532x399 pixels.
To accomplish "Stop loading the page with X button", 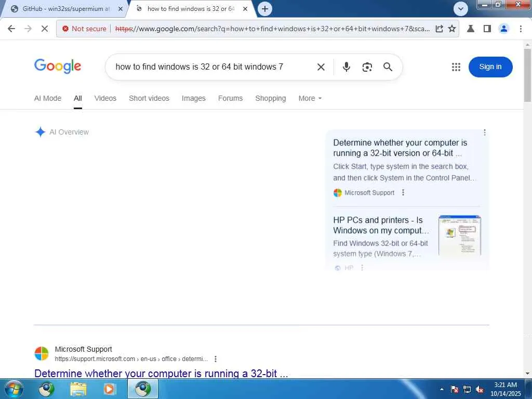I will [x=45, y=29].
